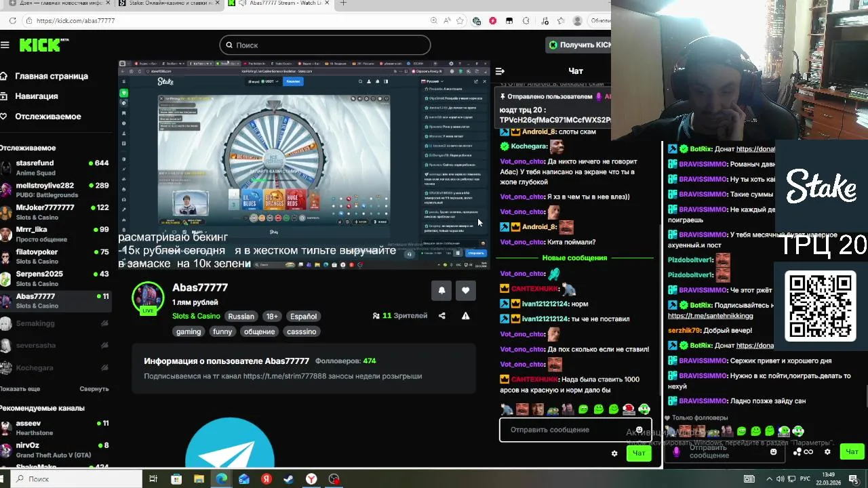The height and width of the screenshot is (488, 868).
Task: Click the share stream icon
Action: pos(442,316)
